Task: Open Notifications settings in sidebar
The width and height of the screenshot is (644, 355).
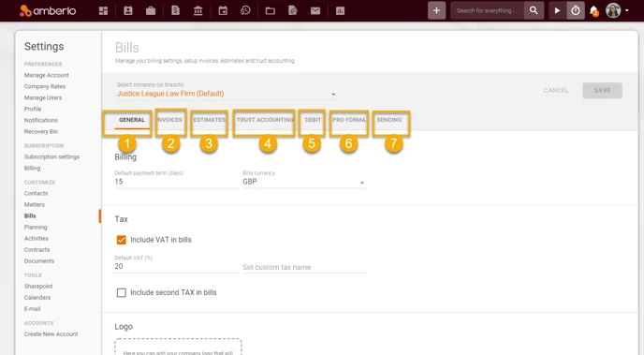Action: 40,121
